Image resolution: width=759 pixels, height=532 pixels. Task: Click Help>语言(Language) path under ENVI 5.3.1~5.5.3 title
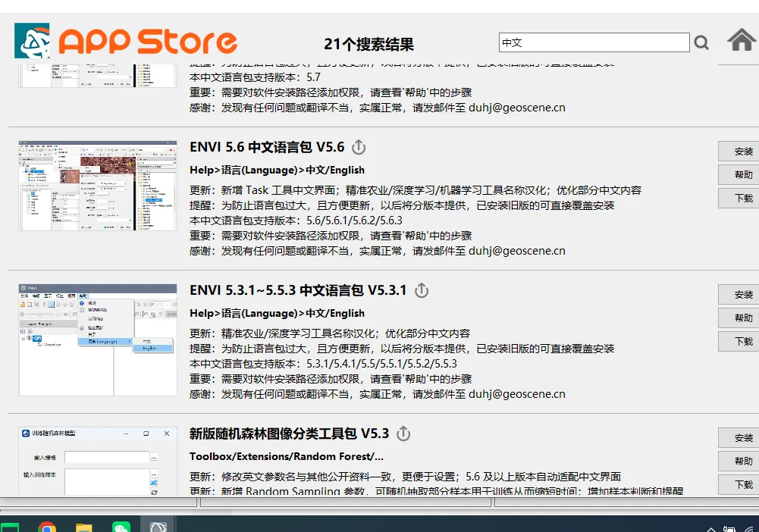pyautogui.click(x=277, y=314)
